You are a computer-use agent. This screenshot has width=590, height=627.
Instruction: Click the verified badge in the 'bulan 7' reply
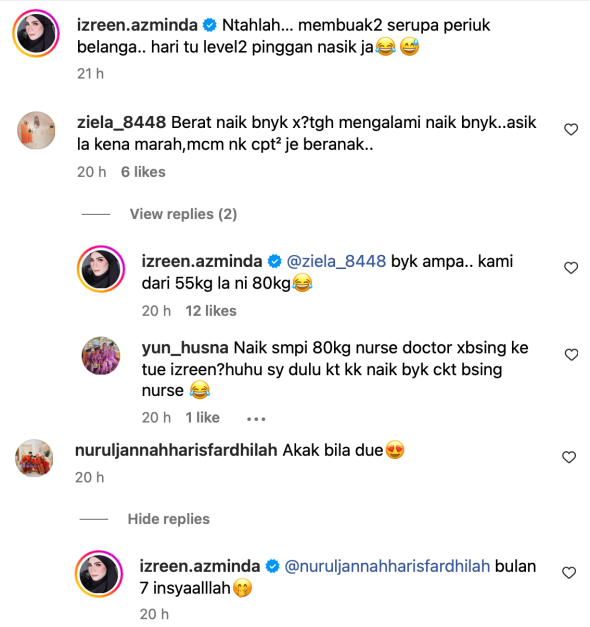point(272,566)
